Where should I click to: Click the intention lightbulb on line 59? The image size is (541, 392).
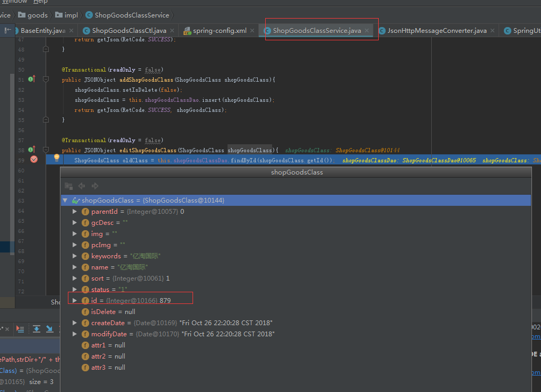[x=57, y=158]
